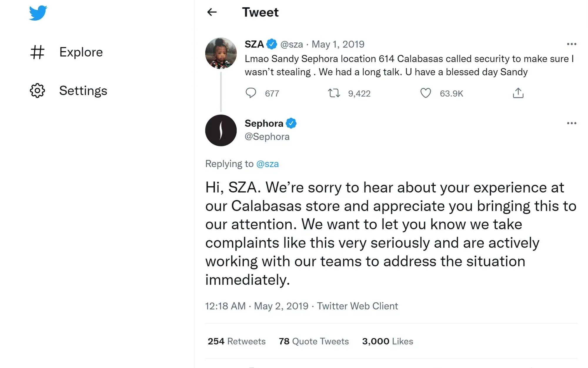Click the Explore hashtag icon
This screenshot has height=368, width=588.
37,52
